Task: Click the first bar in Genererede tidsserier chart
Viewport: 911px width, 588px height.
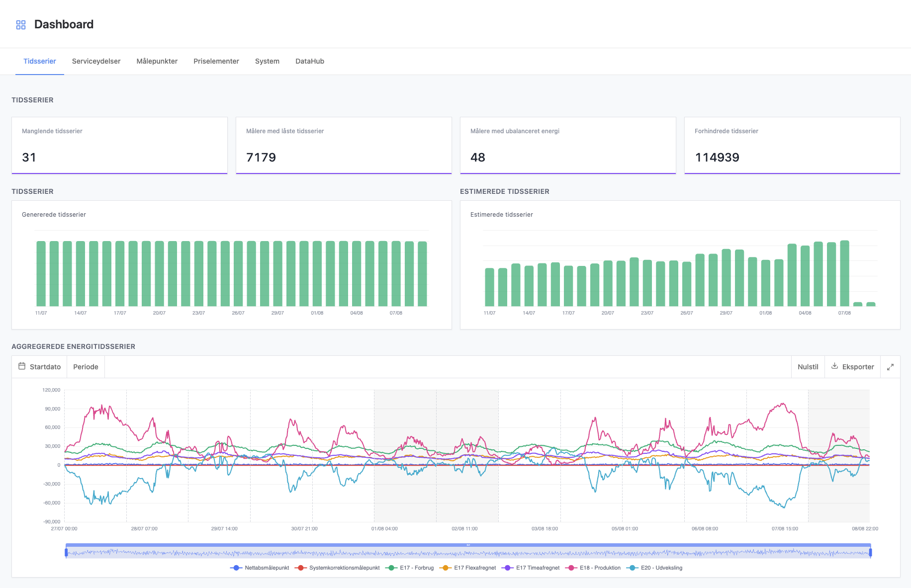Action: click(x=41, y=273)
